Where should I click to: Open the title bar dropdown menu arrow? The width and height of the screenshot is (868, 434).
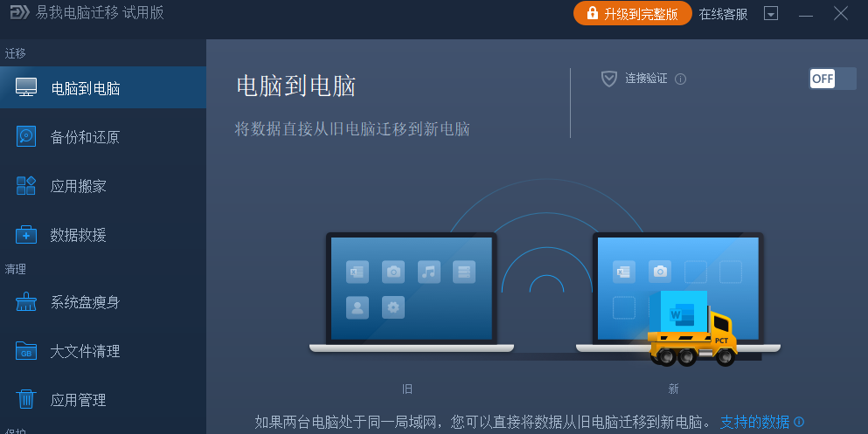(x=771, y=13)
